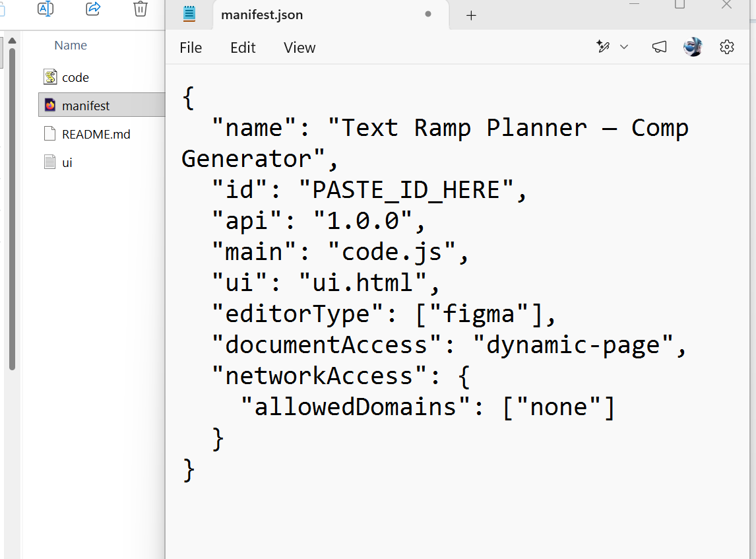Viewport: 756px width, 559px height.
Task: Click the "editorType" key in editor
Action: pos(298,314)
